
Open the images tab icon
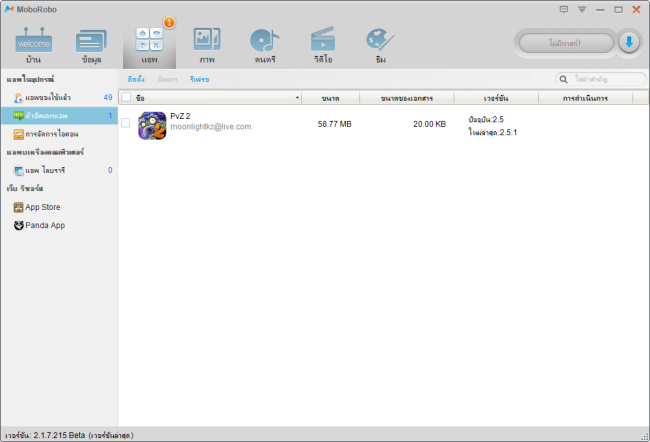tap(207, 40)
